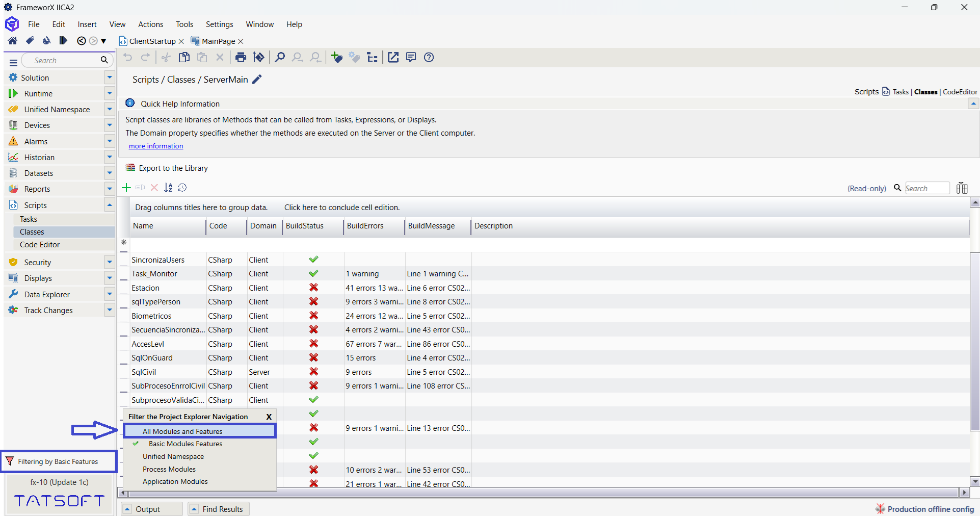Screen dimensions: 980x516
Task: Click the tag icon next to Home
Action: 30,41
